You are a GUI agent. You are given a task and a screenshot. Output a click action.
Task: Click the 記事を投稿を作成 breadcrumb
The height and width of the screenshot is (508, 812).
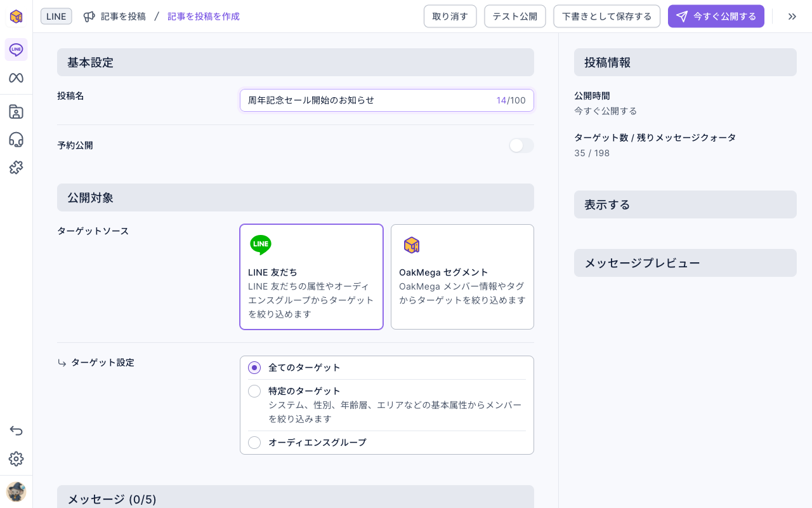pyautogui.click(x=204, y=17)
